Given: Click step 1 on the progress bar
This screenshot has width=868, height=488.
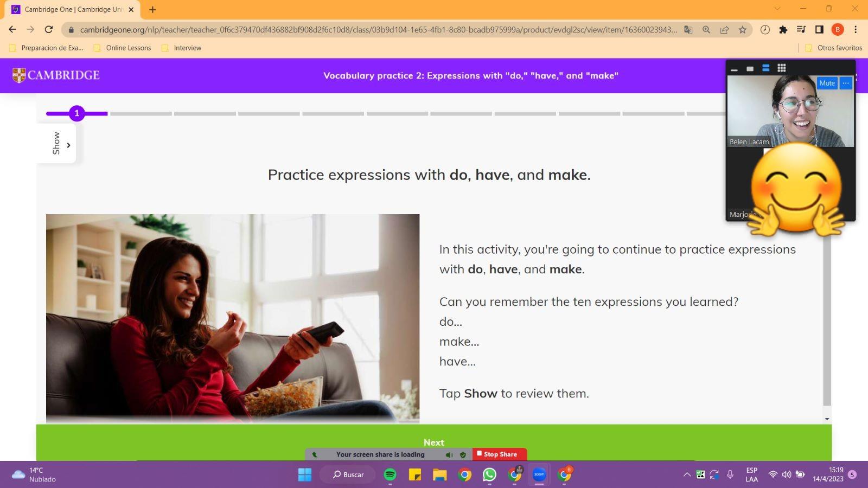Looking at the screenshot, I should [77, 113].
